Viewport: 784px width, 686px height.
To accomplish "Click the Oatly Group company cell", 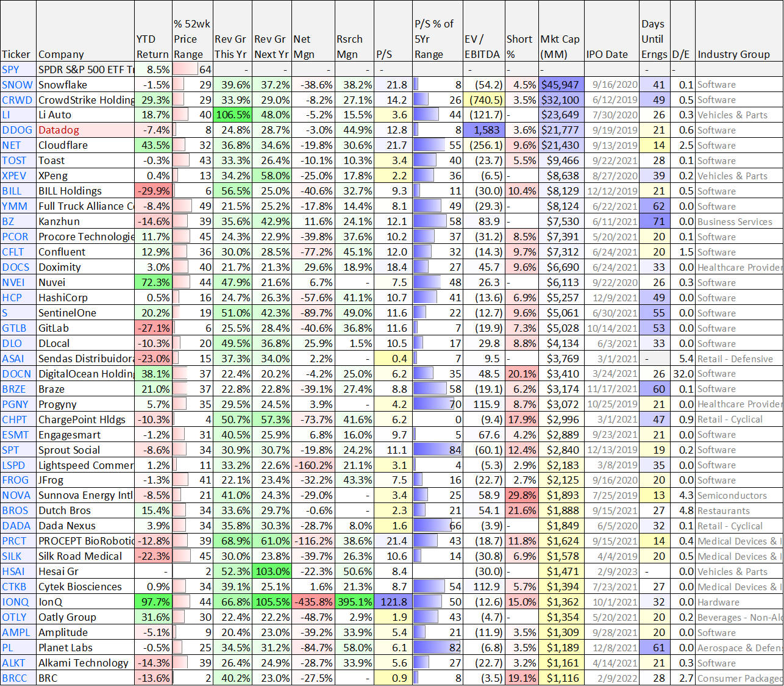I will 85,617.
